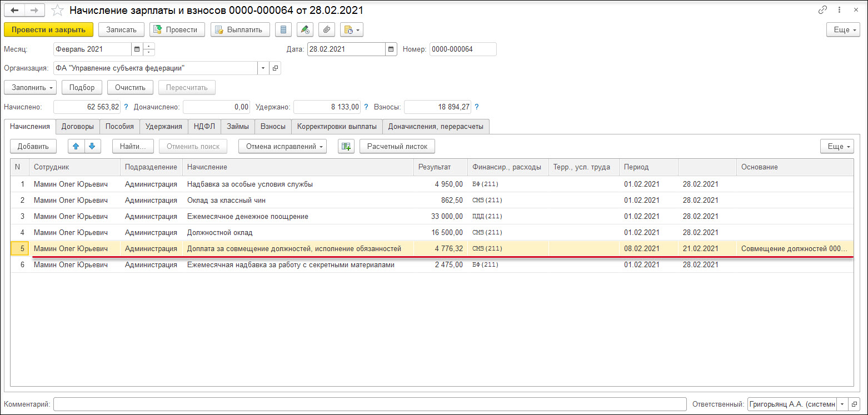This screenshot has height=415, width=868.
Task: Click the Номер input field
Action: [x=463, y=49]
